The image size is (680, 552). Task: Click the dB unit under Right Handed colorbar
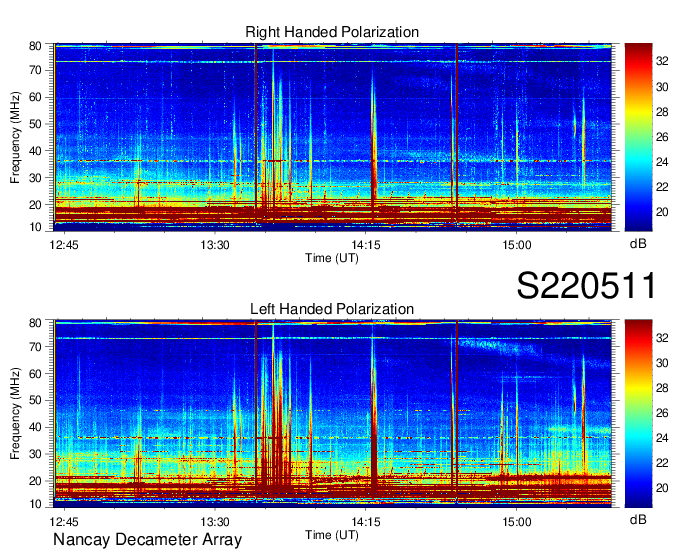[638, 244]
